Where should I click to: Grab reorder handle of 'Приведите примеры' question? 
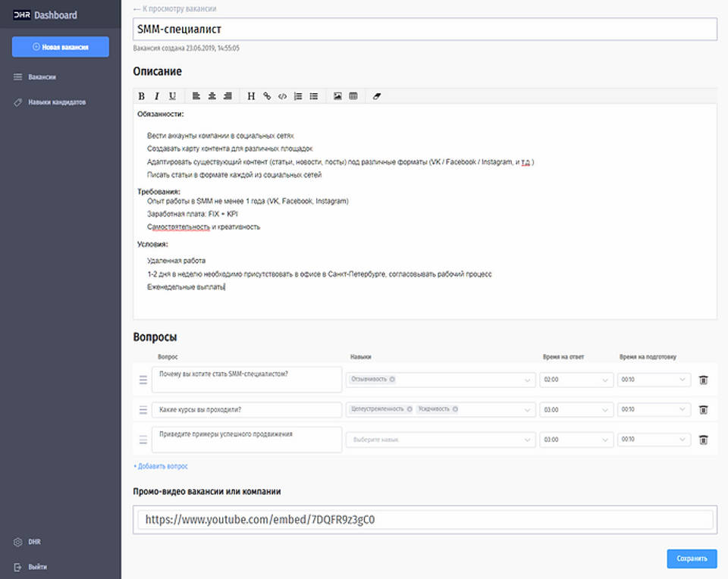point(143,440)
